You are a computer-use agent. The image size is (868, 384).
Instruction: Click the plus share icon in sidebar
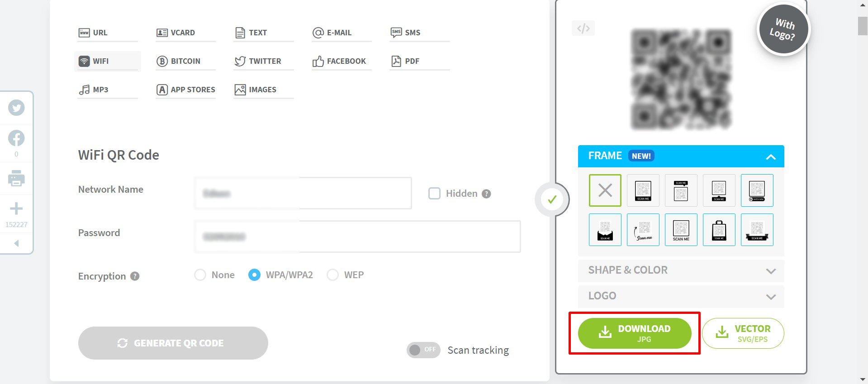16,209
